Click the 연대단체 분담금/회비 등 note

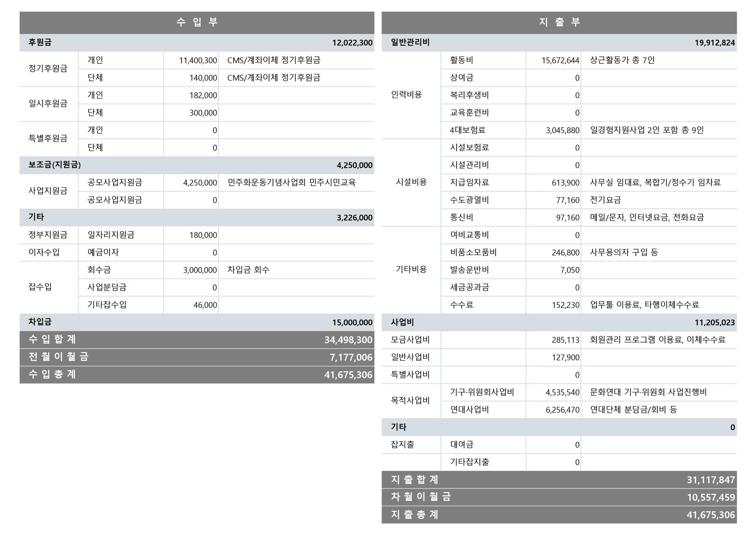point(633,410)
